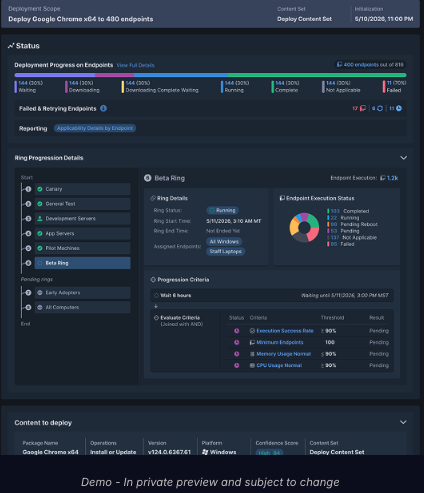The height and width of the screenshot is (493, 424).
Task: Select the Beta Ring entry
Action: point(83,263)
